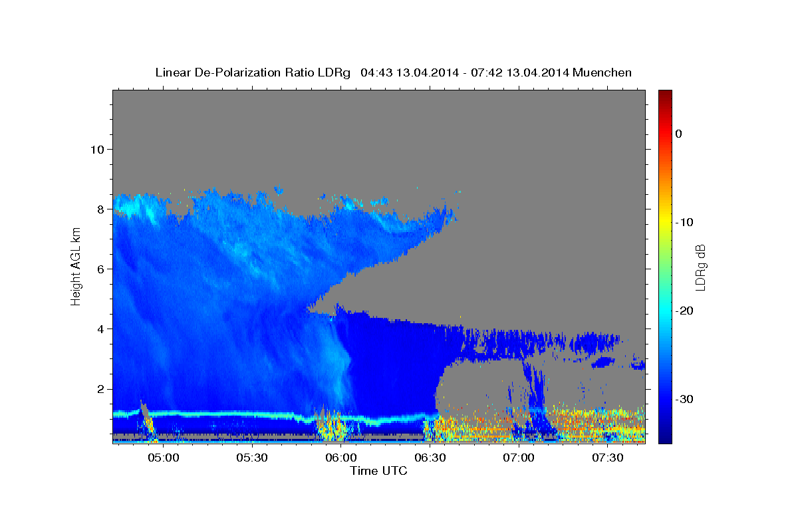The width and height of the screenshot is (798, 532).
Task: Click the 8 km height tick label
Action: (x=99, y=209)
